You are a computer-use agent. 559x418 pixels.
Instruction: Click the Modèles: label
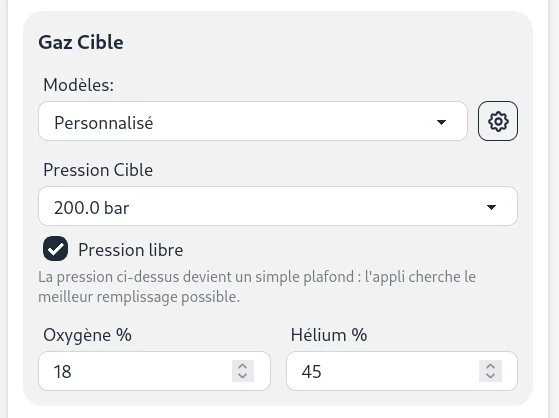click(78, 85)
